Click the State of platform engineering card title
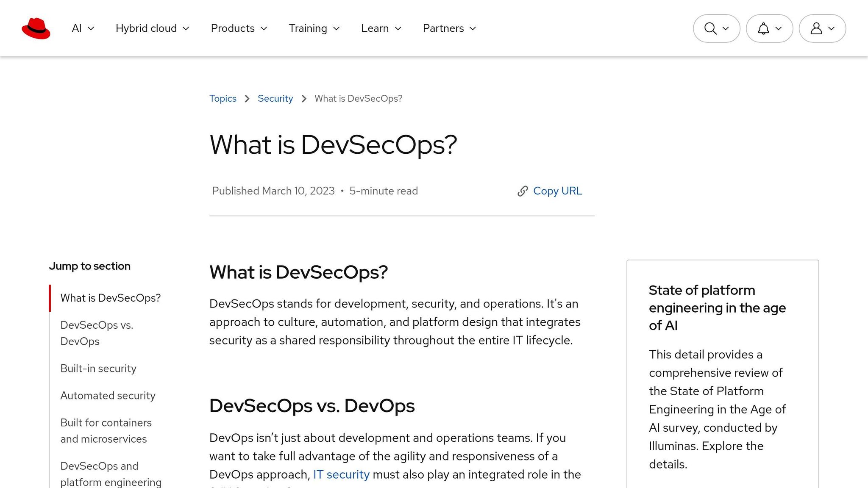Image resolution: width=868 pixels, height=488 pixels. coord(717,308)
